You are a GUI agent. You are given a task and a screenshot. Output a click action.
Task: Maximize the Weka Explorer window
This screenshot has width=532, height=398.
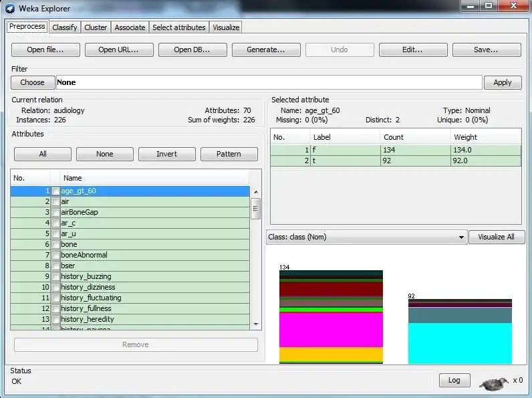[489, 6]
